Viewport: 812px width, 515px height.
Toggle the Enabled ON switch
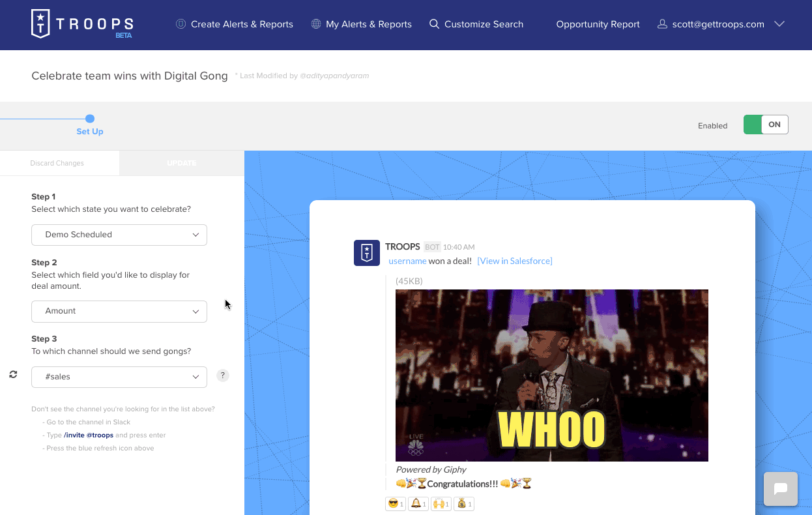pos(766,125)
